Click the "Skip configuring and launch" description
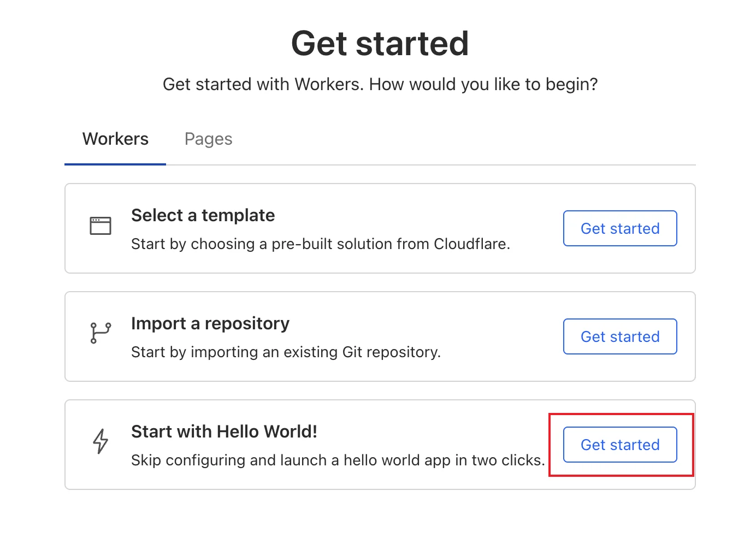 click(338, 460)
